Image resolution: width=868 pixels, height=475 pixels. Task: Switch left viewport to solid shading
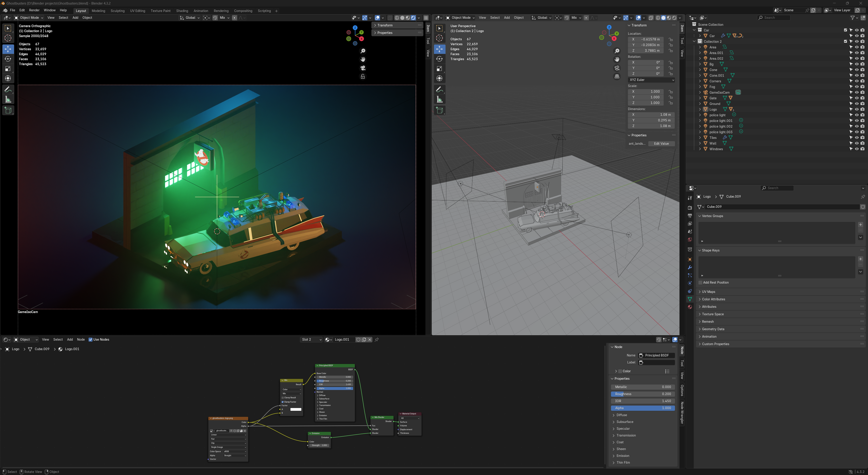tap(402, 18)
